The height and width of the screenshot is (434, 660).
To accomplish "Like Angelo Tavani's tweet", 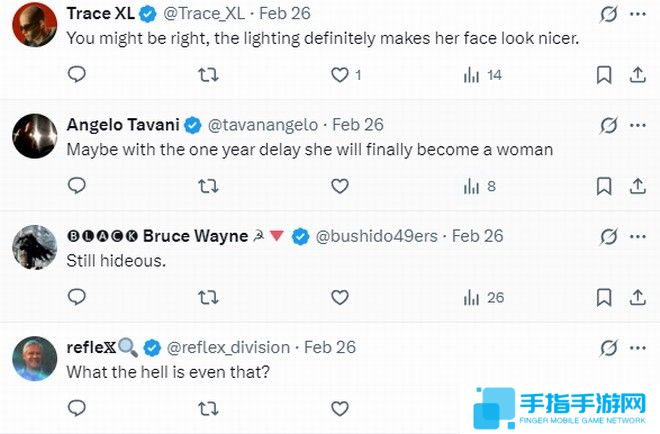I will coord(340,186).
